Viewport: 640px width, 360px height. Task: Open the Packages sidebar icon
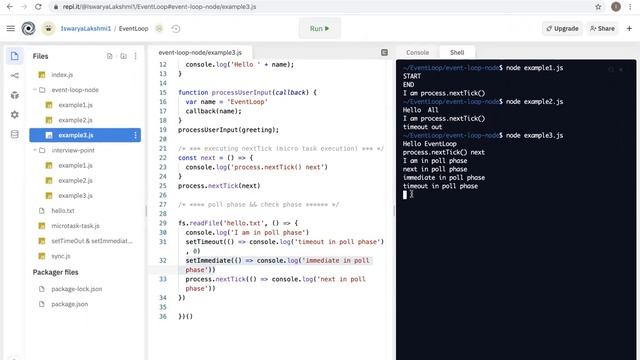15,95
